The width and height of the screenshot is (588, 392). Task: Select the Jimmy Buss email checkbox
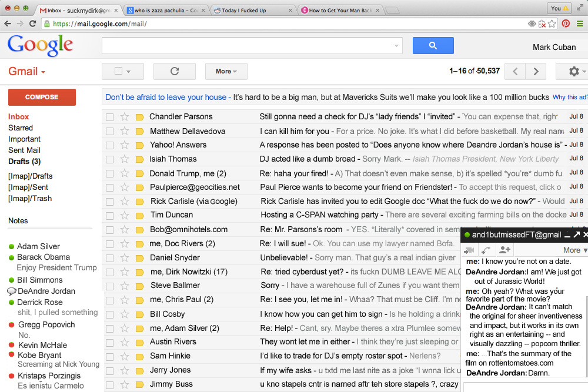point(109,385)
